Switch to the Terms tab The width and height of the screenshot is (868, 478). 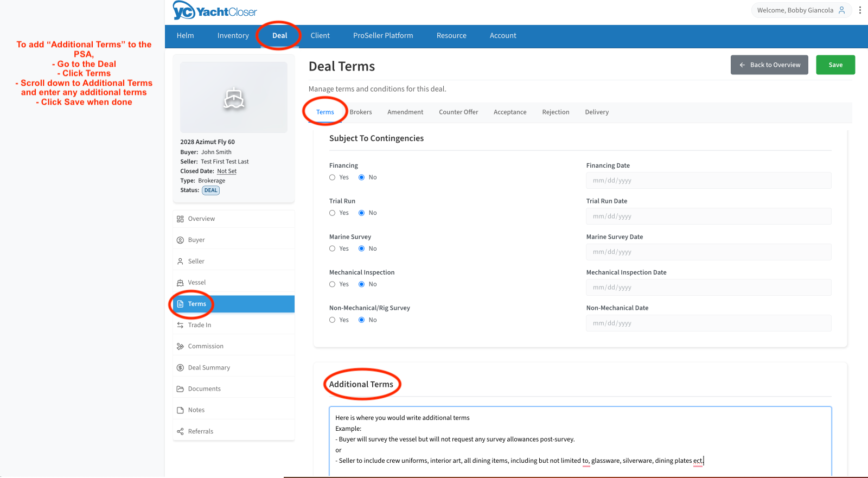(x=325, y=112)
